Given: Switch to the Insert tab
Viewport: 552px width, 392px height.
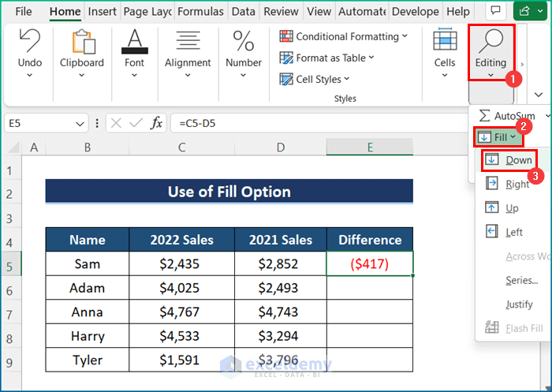Looking at the screenshot, I should 102,12.
